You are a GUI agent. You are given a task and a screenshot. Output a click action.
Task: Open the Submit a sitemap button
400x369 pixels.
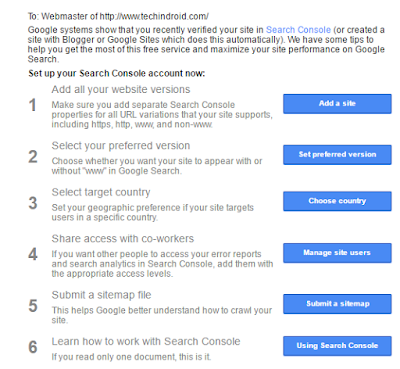point(337,304)
